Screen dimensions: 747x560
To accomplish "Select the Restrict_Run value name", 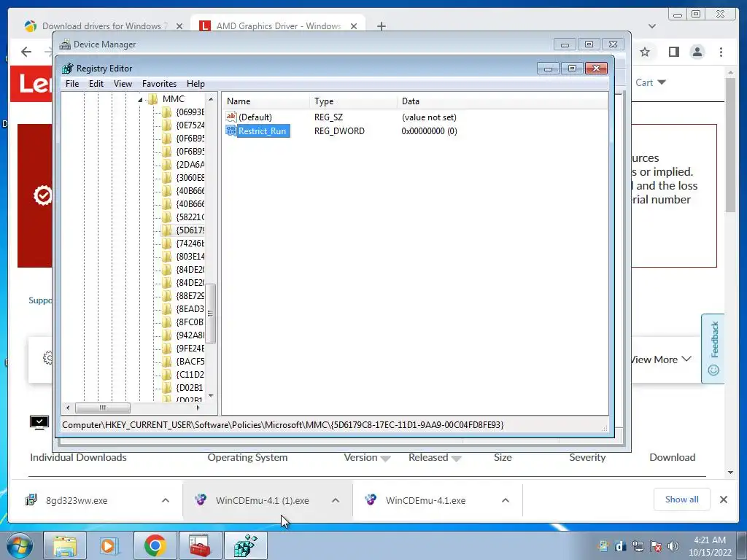I will pyautogui.click(x=263, y=131).
